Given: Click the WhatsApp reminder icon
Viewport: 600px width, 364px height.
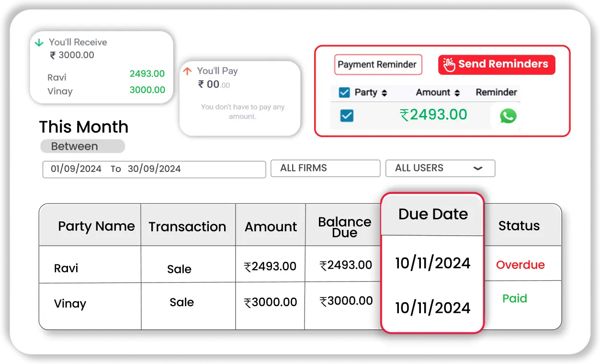Looking at the screenshot, I should click(x=508, y=116).
